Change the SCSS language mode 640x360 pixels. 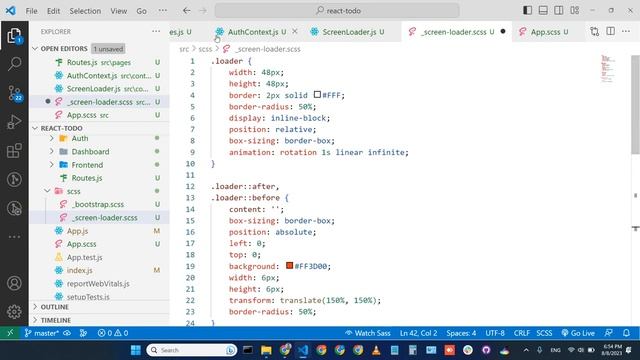pos(544,333)
